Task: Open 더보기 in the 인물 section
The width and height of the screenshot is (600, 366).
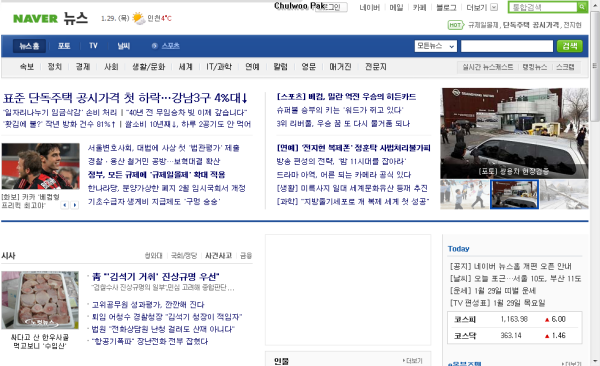Action: click(412, 361)
